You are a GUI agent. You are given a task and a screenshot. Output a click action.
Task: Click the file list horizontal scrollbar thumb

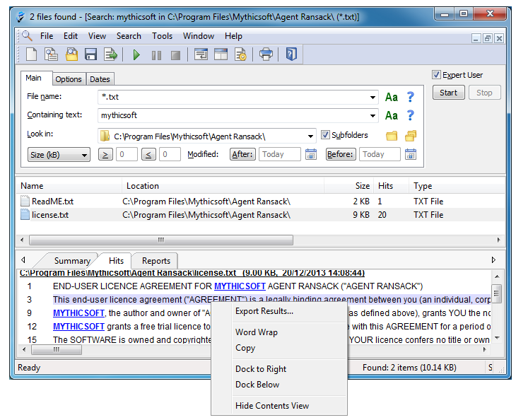point(161,240)
